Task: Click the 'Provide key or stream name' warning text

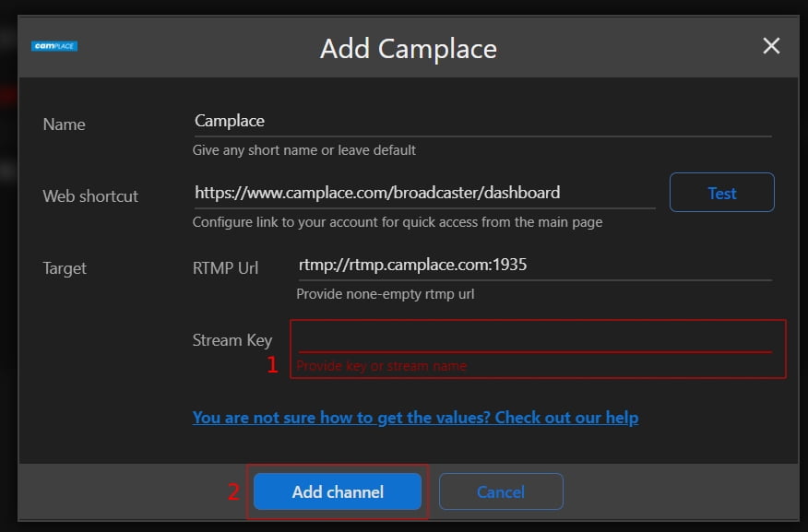Action: point(381,366)
